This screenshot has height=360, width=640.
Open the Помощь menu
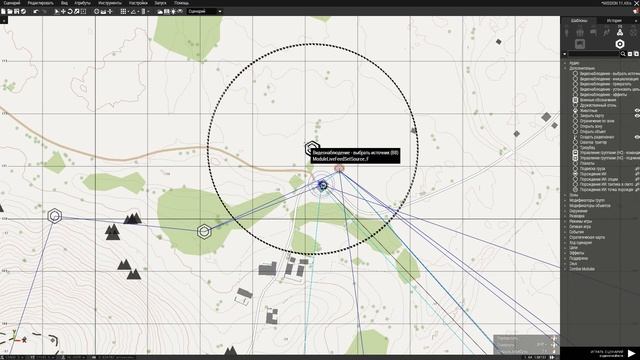(181, 3)
